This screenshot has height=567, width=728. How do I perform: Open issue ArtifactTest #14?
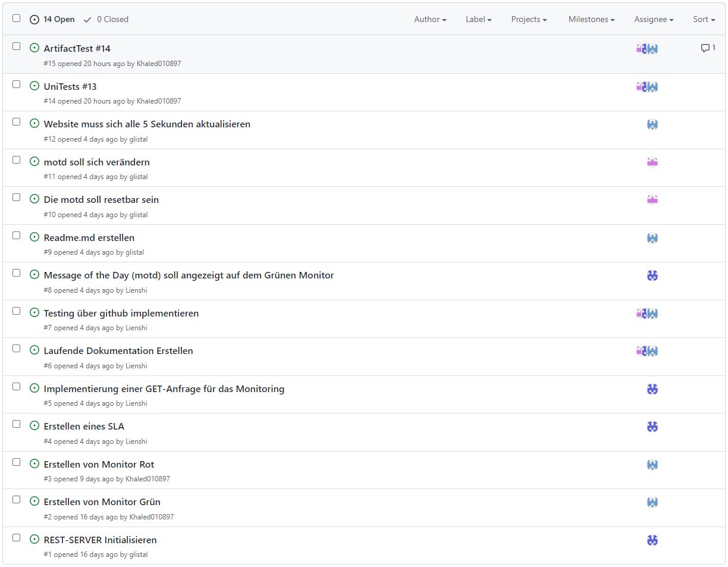pyautogui.click(x=77, y=49)
